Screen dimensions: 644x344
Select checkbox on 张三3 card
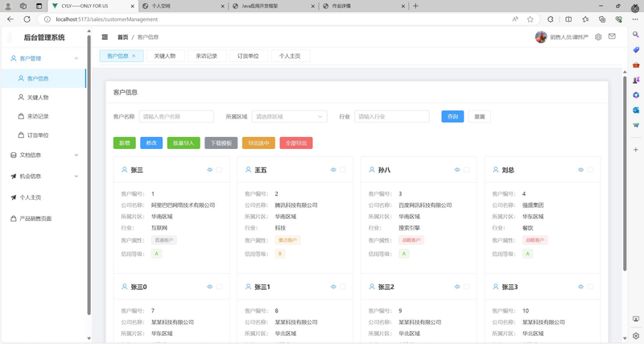click(x=590, y=287)
